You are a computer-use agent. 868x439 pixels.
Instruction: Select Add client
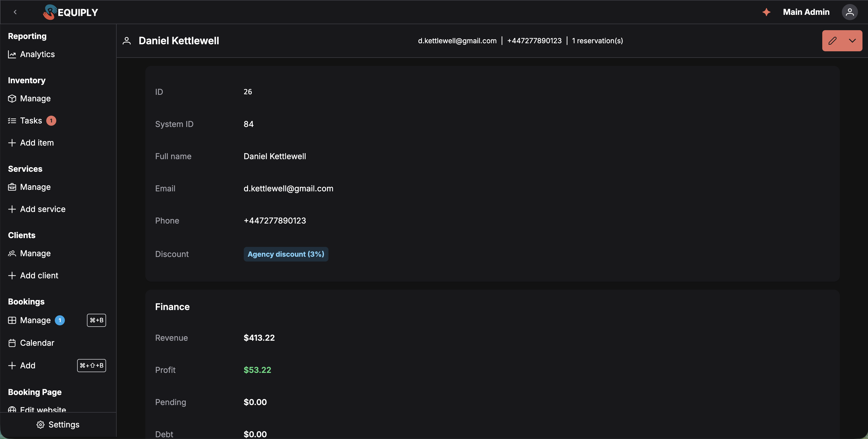click(x=39, y=276)
